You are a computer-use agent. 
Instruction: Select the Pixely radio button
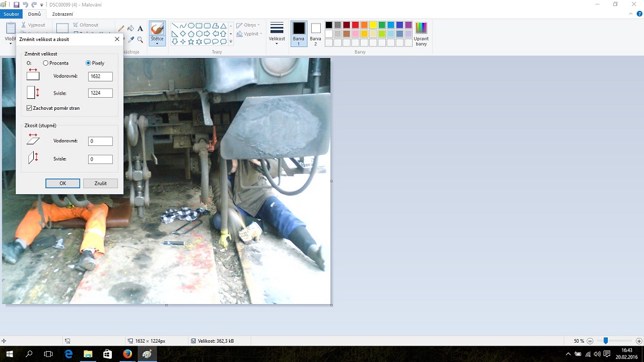pyautogui.click(x=89, y=63)
